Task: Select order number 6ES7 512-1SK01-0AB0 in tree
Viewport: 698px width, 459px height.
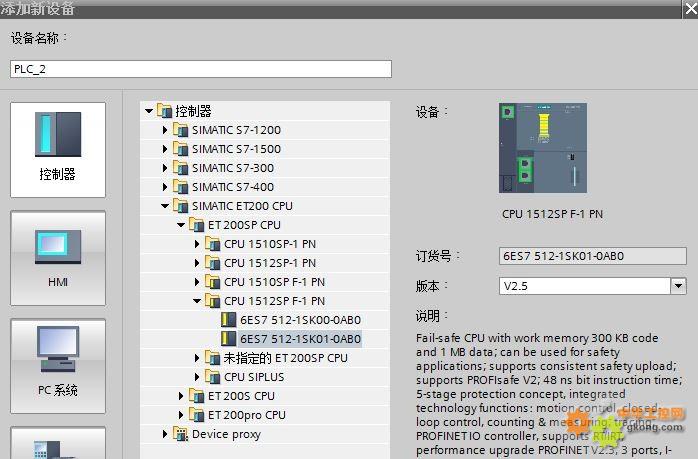Action: [x=300, y=339]
